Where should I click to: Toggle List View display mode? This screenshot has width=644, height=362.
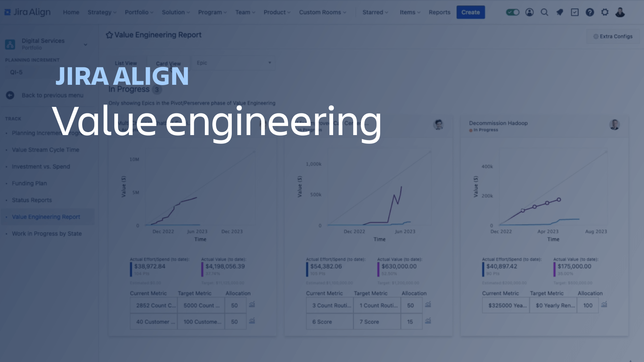click(x=126, y=63)
